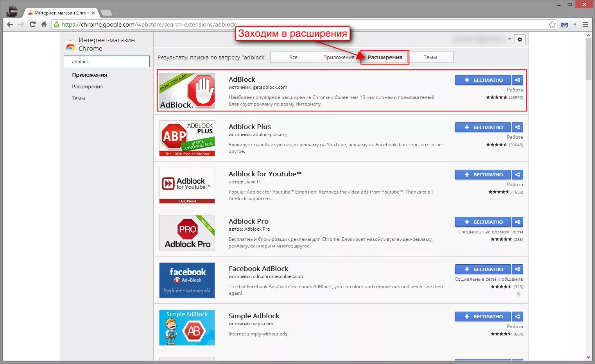The image size is (595, 364).
Task: Share the Adblock Plus extension
Action: point(517,127)
